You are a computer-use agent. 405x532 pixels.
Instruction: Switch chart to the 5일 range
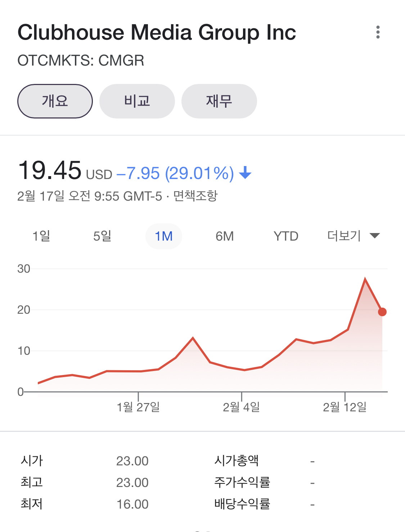pyautogui.click(x=102, y=236)
